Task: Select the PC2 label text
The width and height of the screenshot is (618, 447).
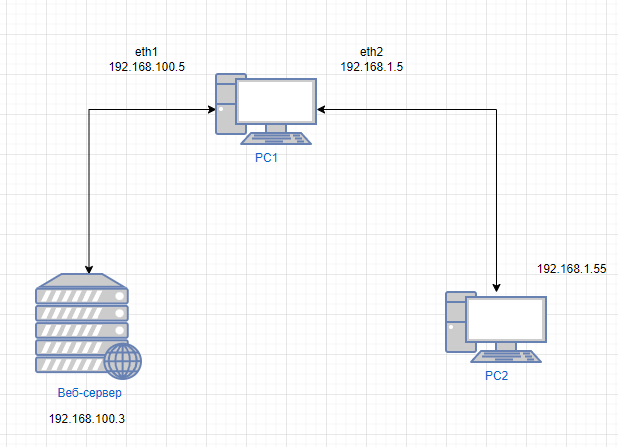Action: pyautogui.click(x=496, y=376)
